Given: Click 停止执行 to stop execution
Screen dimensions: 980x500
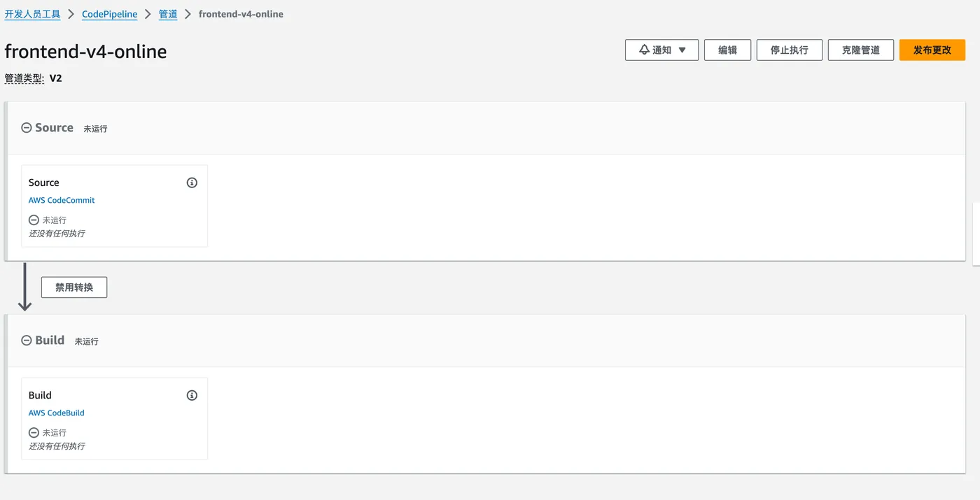Looking at the screenshot, I should (789, 50).
